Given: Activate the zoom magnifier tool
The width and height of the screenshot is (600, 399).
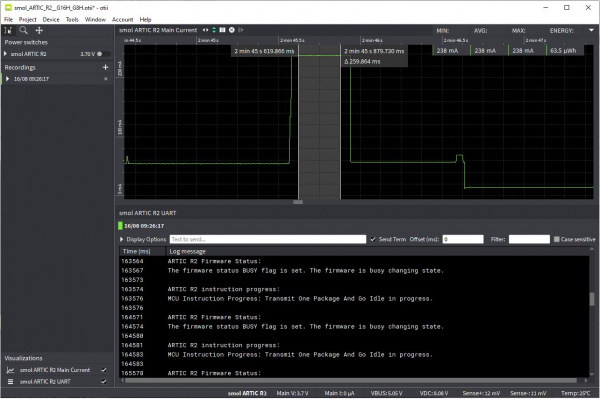Looking at the screenshot, I should click(x=23, y=31).
